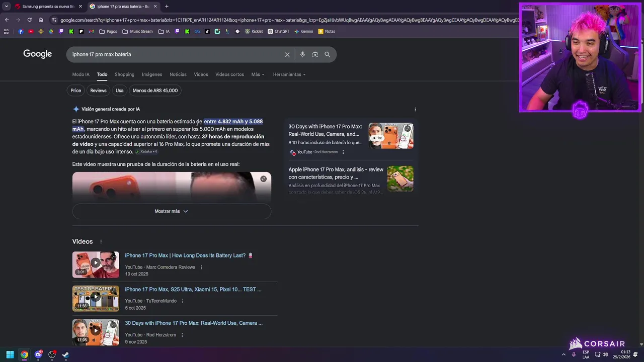The image size is (644, 362).
Task: Clear the search box with the X
Action: (x=287, y=54)
